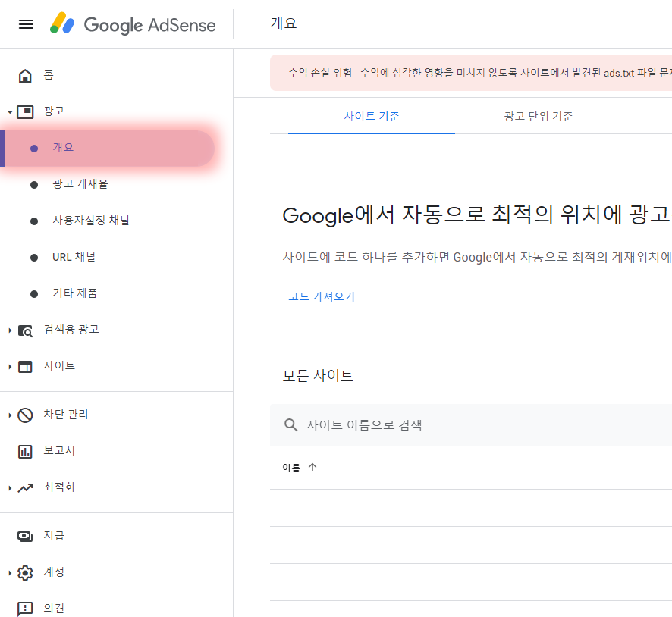Go to 홈 in the sidebar
672x617 pixels.
coord(49,75)
